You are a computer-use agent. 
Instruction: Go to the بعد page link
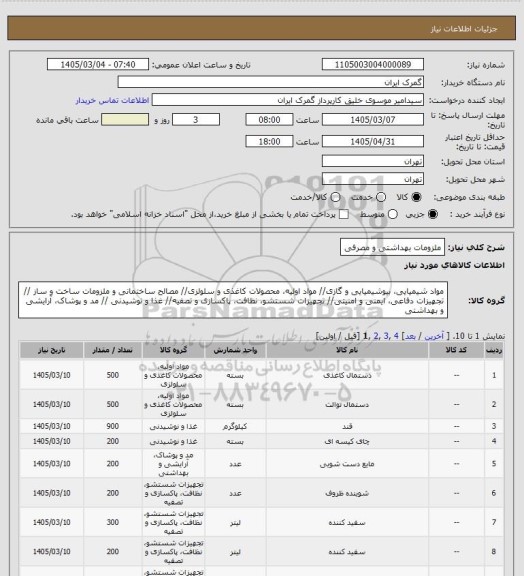pyautogui.click(x=410, y=336)
